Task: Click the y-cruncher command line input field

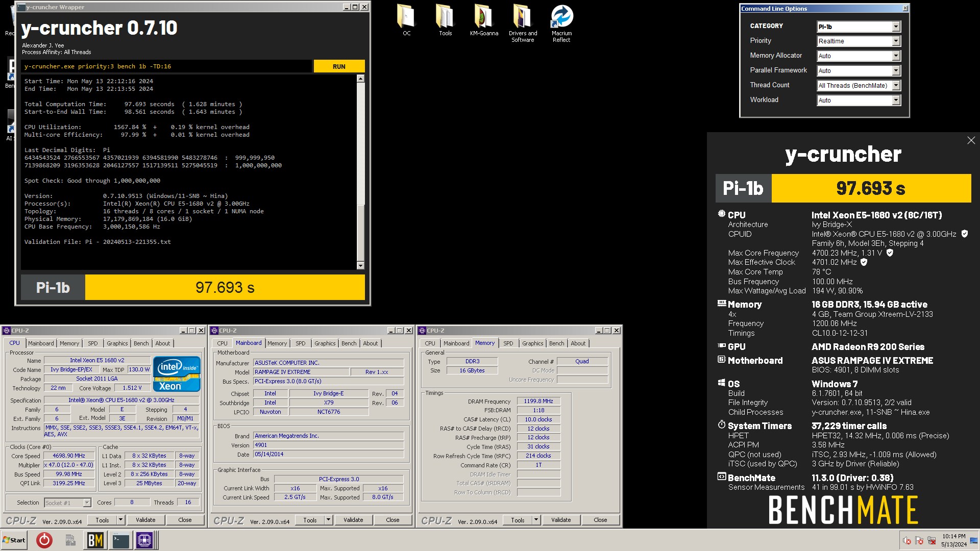Action: (x=166, y=66)
